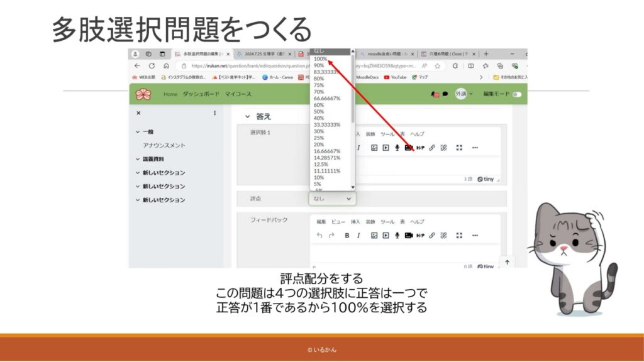Click the scroll-to-top arrow button
The height and width of the screenshot is (362, 644).
tap(508, 262)
